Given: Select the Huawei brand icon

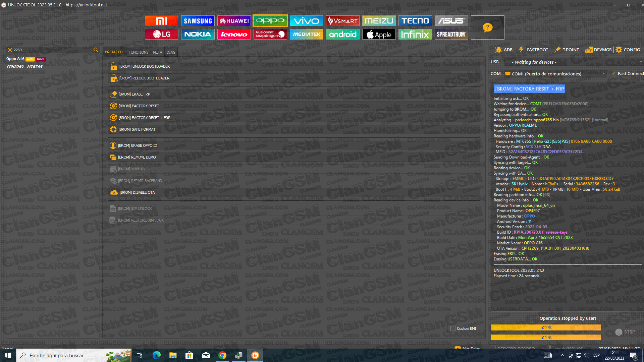Looking at the screenshot, I should click(x=234, y=21).
